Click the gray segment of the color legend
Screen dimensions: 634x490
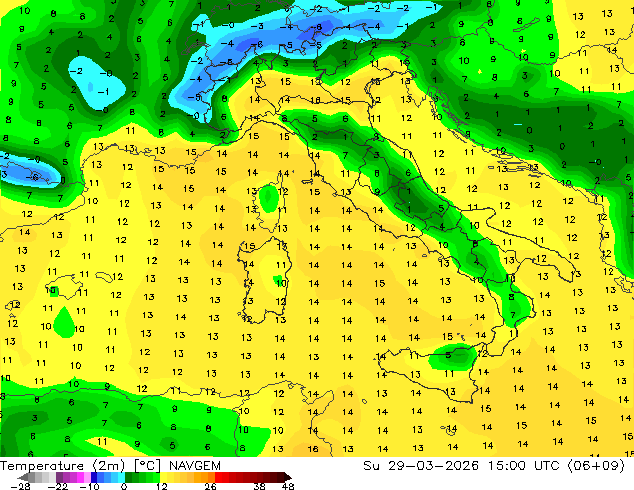(42, 477)
